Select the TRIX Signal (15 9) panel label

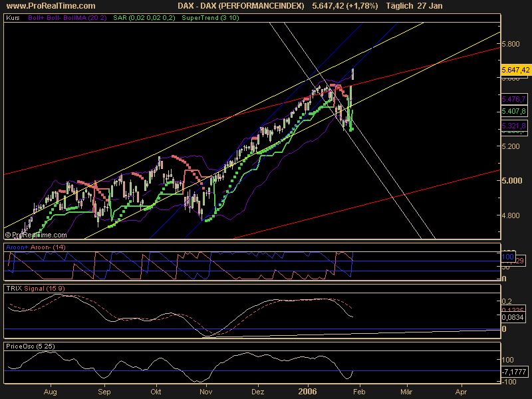[35, 289]
